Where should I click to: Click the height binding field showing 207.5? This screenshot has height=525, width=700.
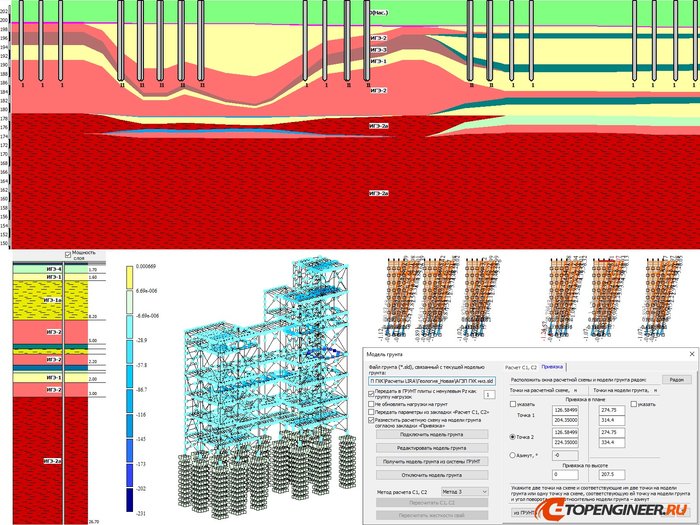(612, 475)
